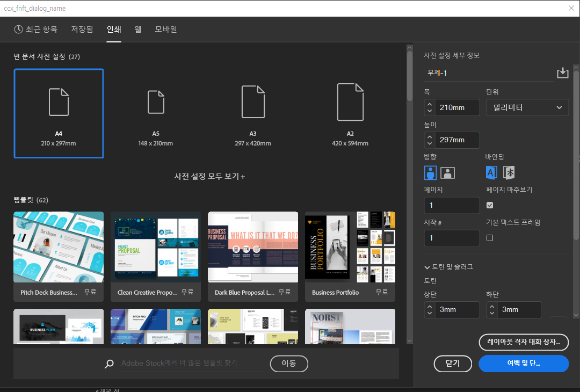580x392 pixels.
Task: Uncheck the 페이지 마주보기 checkbox
Action: coord(490,205)
